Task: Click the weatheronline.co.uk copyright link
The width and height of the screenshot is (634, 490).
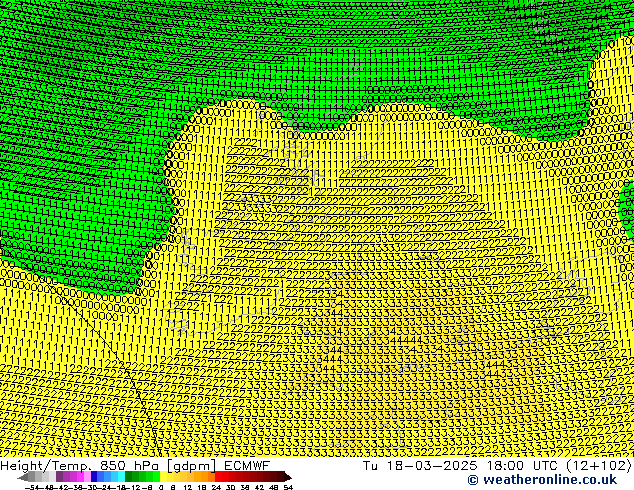Action: click(542, 480)
